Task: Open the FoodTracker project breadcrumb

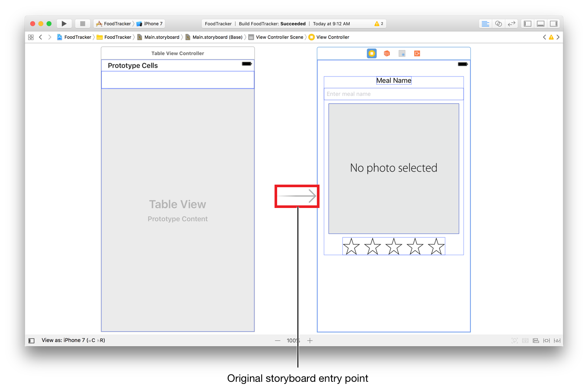Action: 74,37
